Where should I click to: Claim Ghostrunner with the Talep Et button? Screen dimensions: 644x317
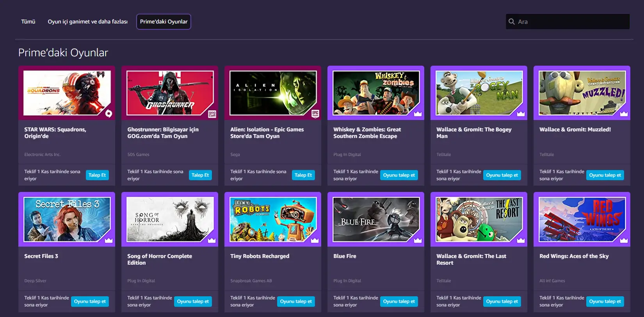(200, 175)
